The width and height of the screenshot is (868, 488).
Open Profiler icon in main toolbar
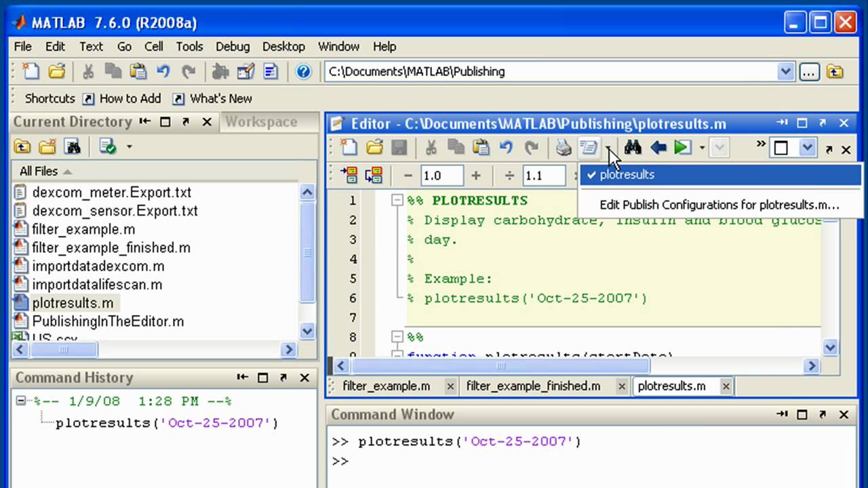pyautogui.click(x=271, y=71)
